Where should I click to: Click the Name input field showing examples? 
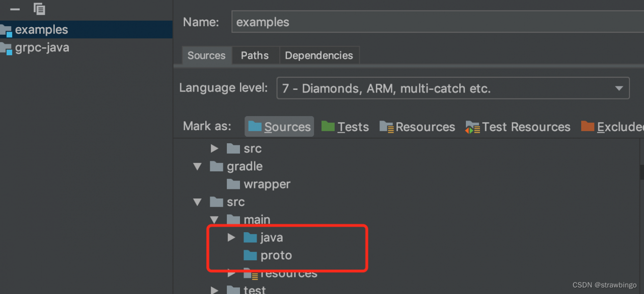[352, 22]
